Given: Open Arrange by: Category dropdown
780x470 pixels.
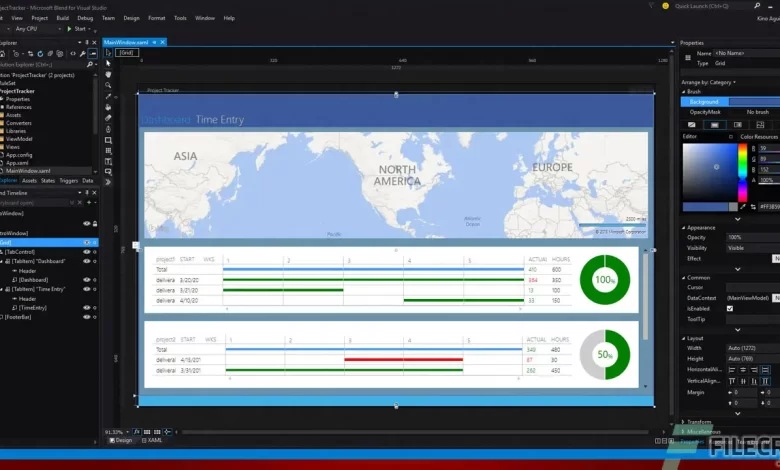Looking at the screenshot, I should pos(708,82).
